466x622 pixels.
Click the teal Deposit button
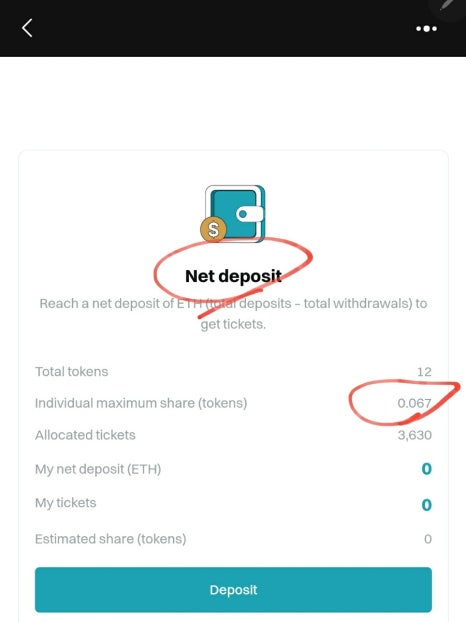(x=233, y=589)
